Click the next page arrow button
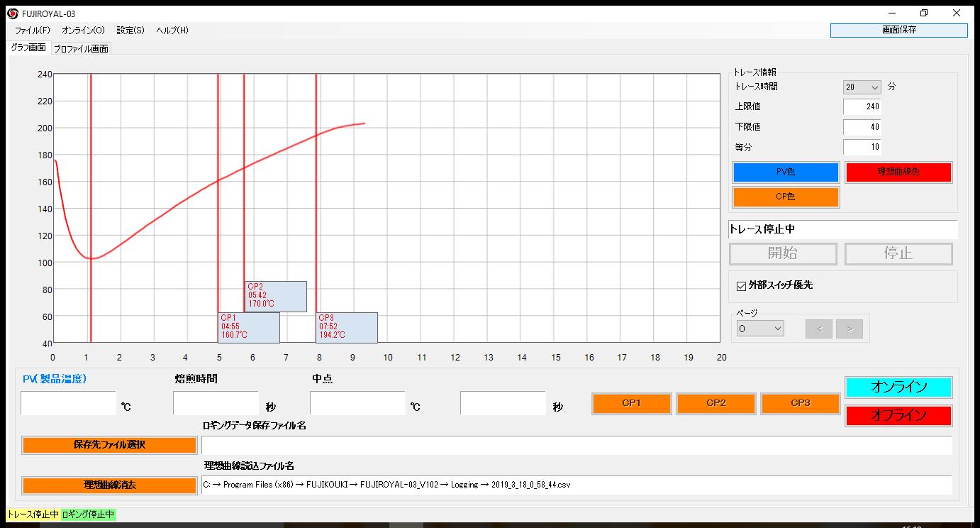Screen dimensions: 980x528 click(x=849, y=329)
